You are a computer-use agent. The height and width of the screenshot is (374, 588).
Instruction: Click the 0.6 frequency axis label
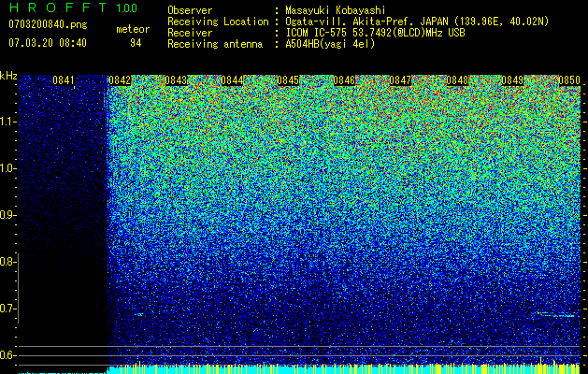(7, 355)
